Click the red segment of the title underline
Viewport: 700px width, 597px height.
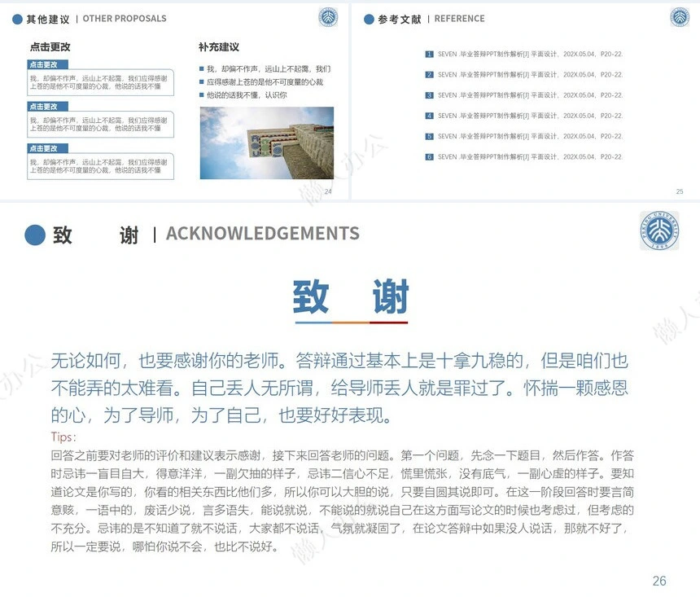[388, 323]
